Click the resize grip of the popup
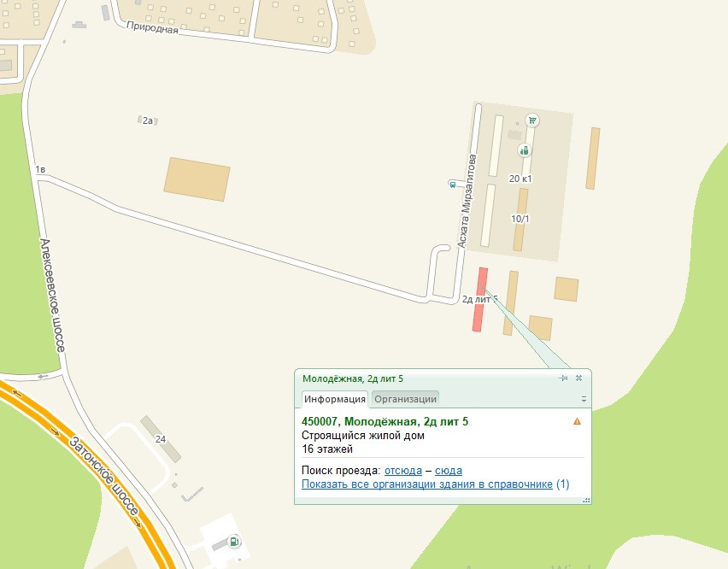728x569 pixels. (x=586, y=500)
